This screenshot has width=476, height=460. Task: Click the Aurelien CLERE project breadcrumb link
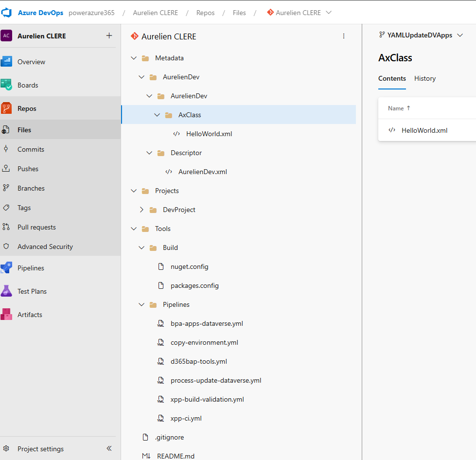point(156,13)
